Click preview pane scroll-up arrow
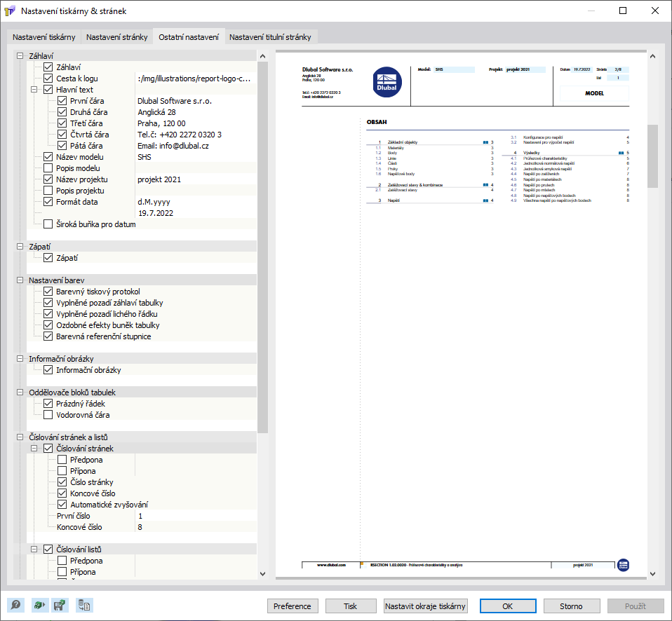The width and height of the screenshot is (672, 621). tap(652, 56)
